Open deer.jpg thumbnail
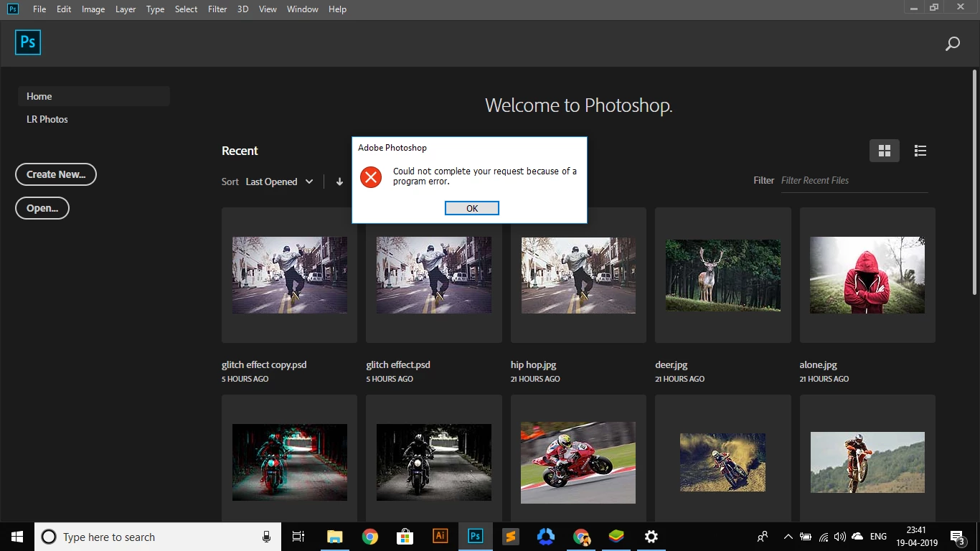980x551 pixels. click(723, 275)
